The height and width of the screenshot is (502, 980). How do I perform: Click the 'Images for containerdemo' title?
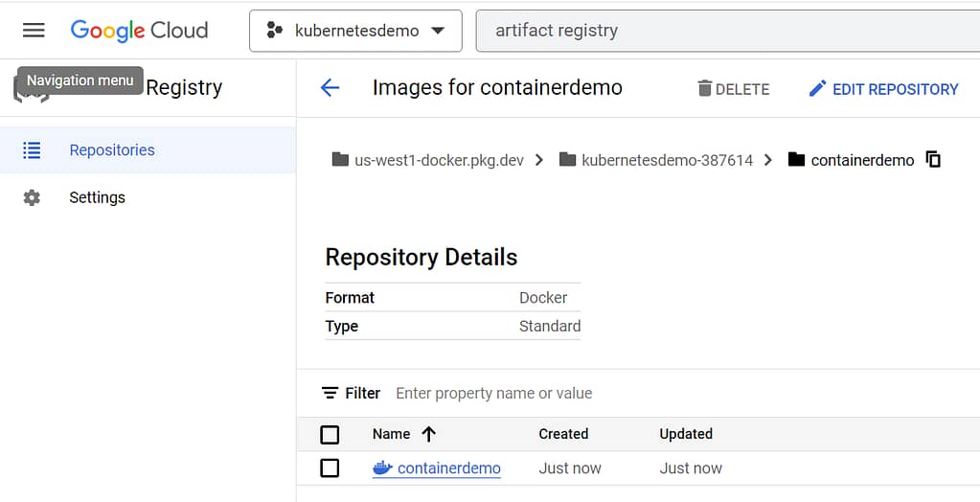pyautogui.click(x=497, y=87)
